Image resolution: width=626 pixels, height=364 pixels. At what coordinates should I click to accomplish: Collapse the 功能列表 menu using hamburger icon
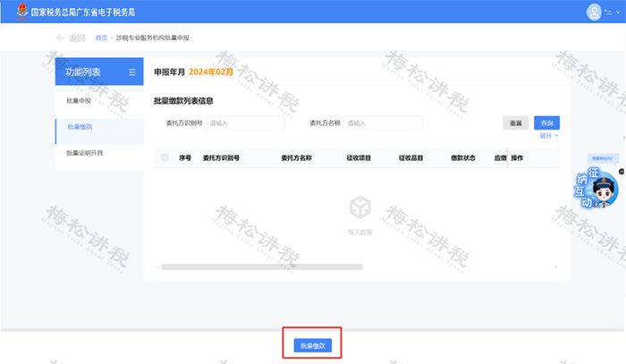point(132,72)
